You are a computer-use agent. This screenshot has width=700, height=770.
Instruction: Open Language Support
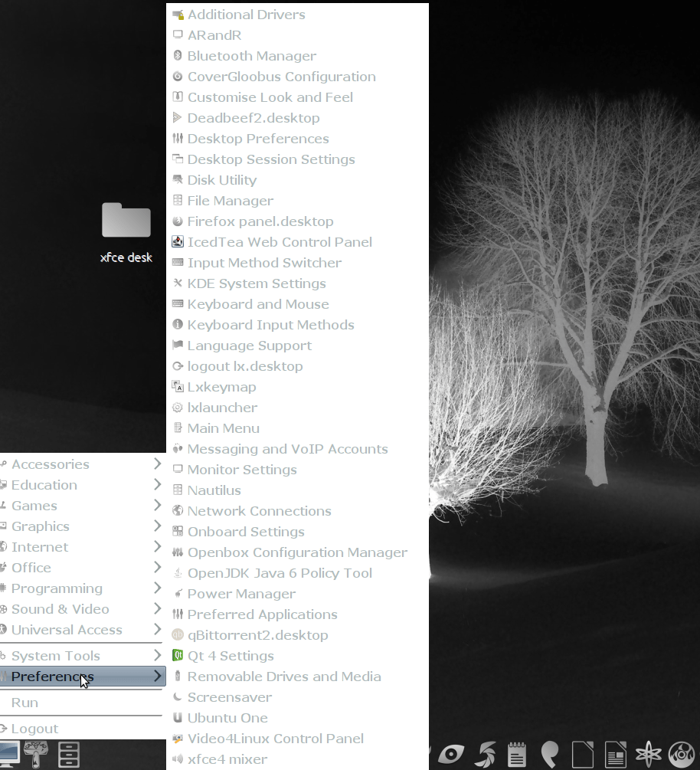pyautogui.click(x=297, y=346)
